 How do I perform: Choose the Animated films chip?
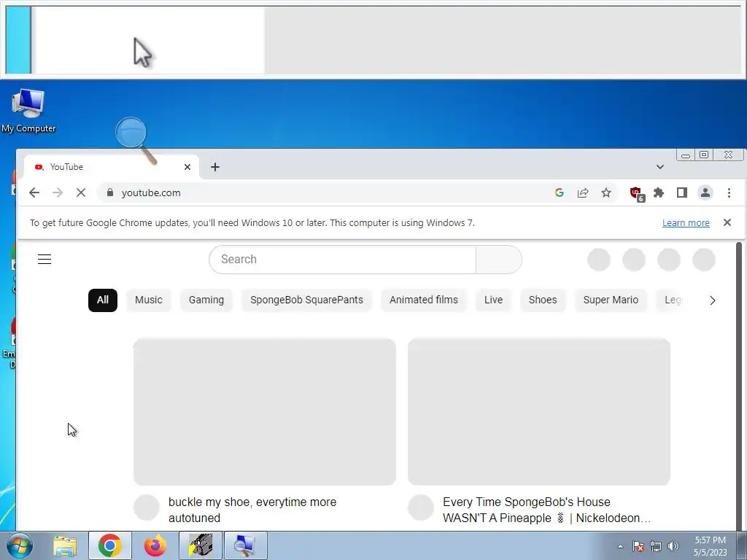tap(424, 300)
